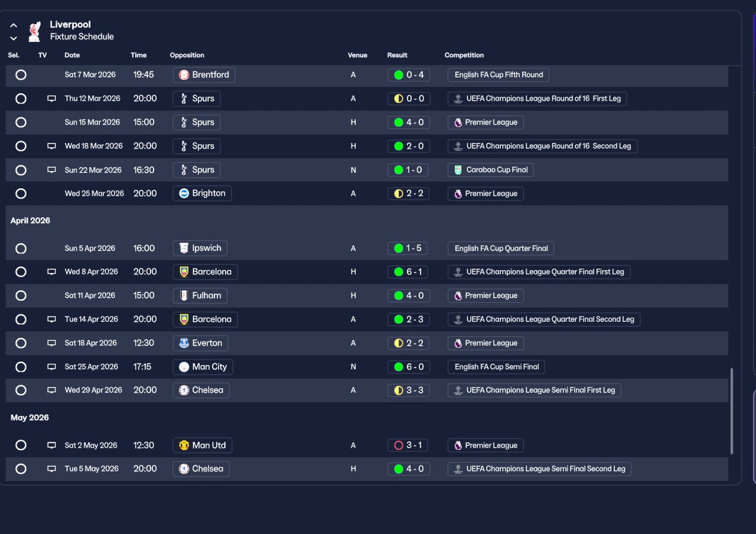Click the down chevron beside Liverpool
This screenshot has height=534, width=756.
[x=14, y=38]
